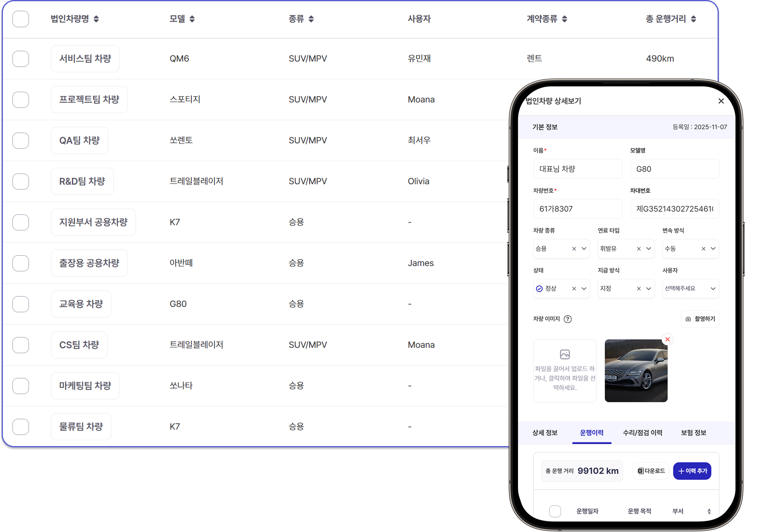The image size is (761, 532).
Task: Remove the uploaded car photo via red X
Action: [668, 339]
